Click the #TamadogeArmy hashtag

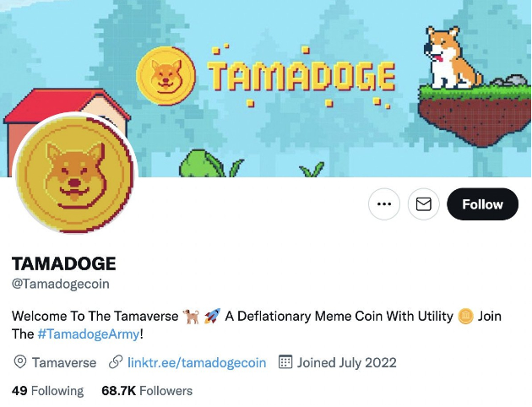pyautogui.click(x=89, y=334)
